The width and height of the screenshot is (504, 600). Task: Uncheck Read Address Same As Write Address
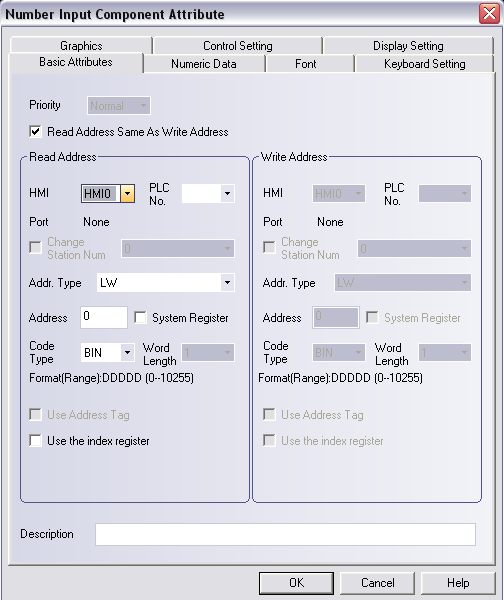pyautogui.click(x=35, y=132)
